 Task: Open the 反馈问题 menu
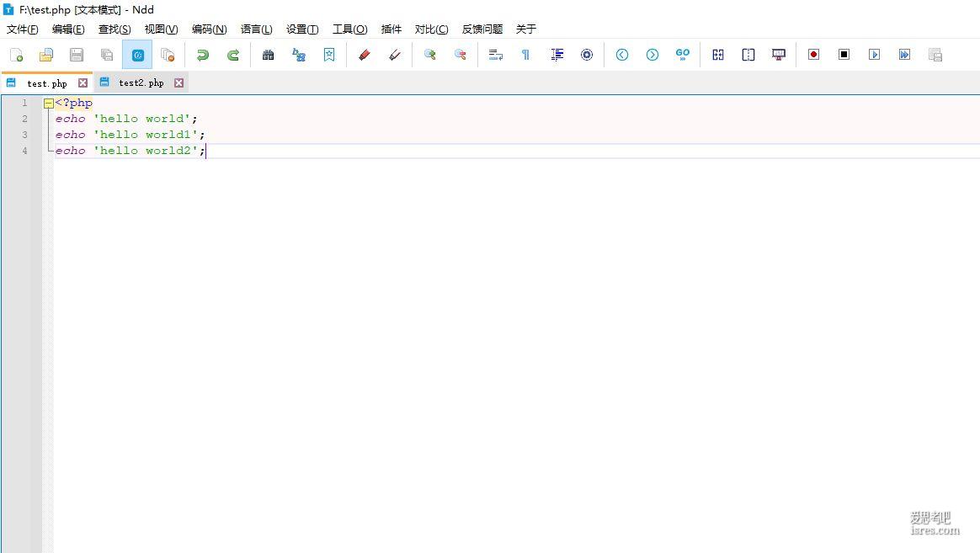(x=482, y=29)
